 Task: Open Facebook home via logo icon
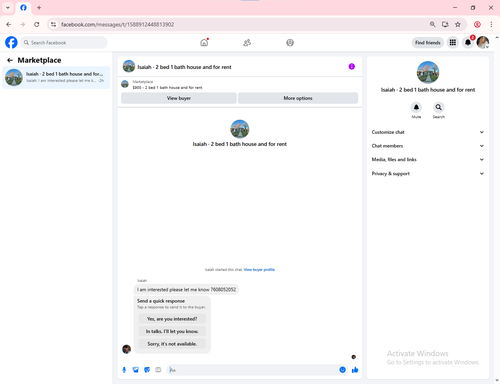[x=11, y=43]
